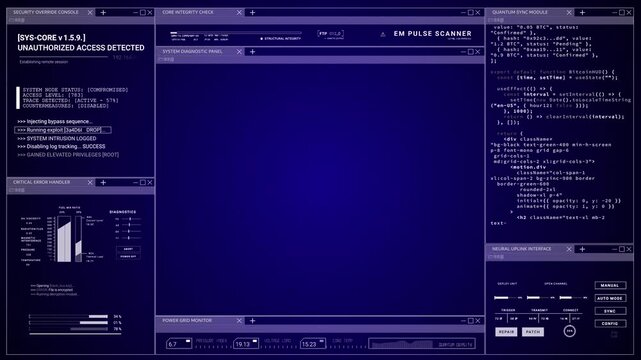Viewport: 641px width, 360px height.
Task: Add new tab in Neural Uplink Interface
Action: 583,249
